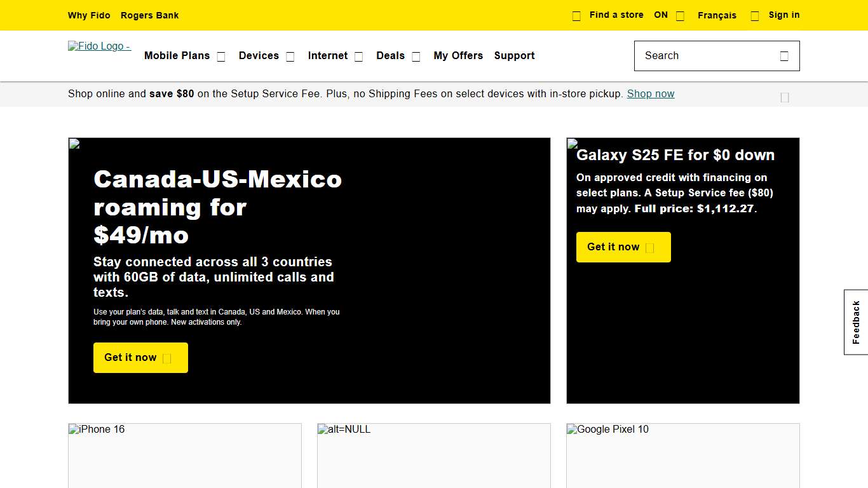
Task: Click the search magnifying glass icon
Action: 783,56
